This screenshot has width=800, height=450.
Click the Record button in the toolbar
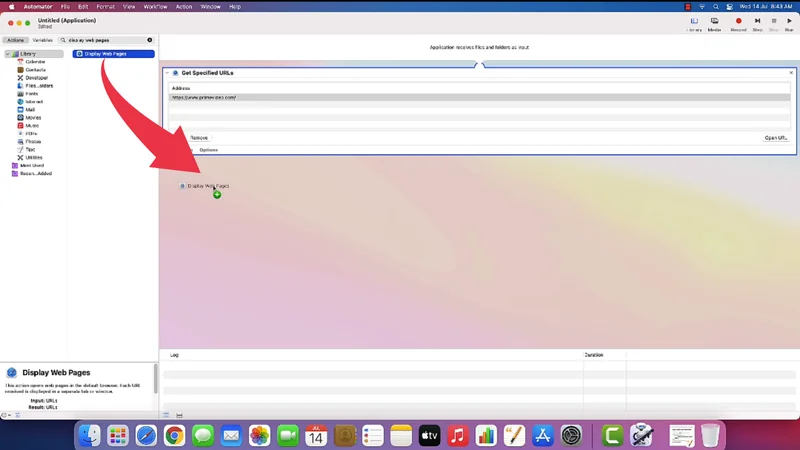pos(739,22)
